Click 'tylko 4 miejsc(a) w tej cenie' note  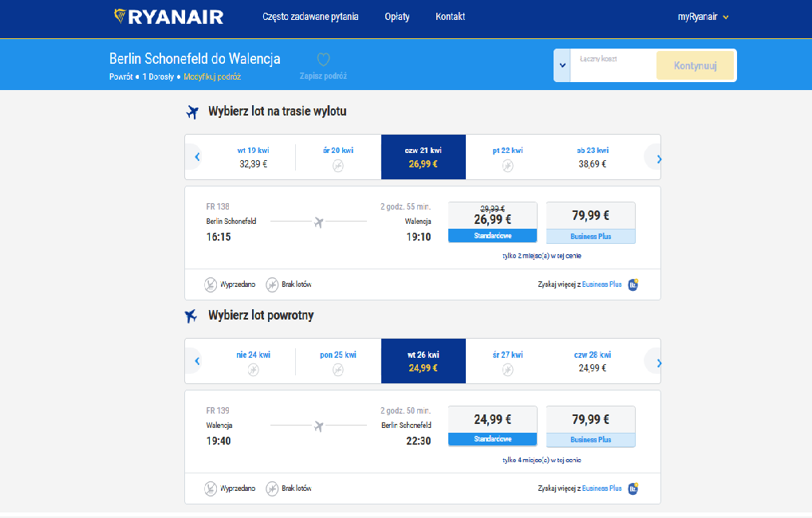point(542,460)
